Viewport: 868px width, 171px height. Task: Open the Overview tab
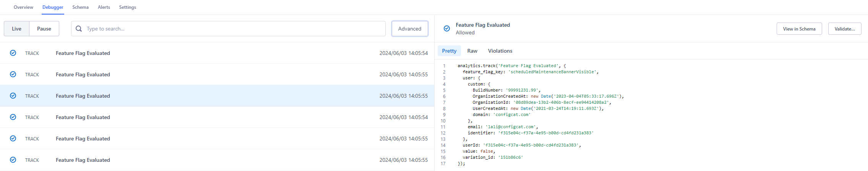tap(23, 7)
